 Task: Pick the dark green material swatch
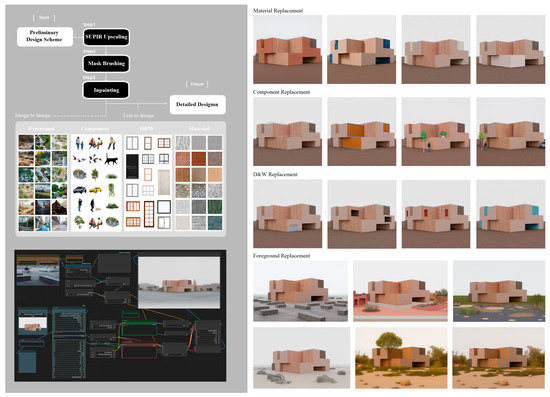[x=215, y=207]
